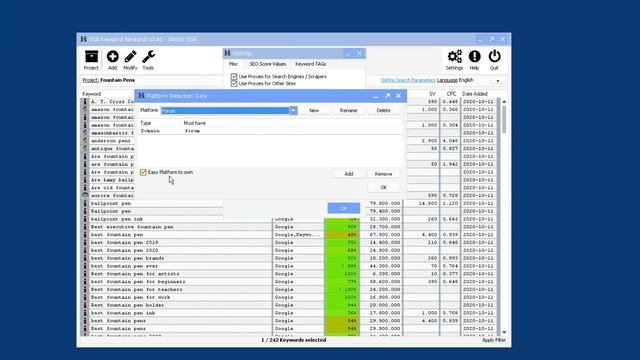Toggle Use Proxies for Search Engines checkbox

tap(234, 76)
